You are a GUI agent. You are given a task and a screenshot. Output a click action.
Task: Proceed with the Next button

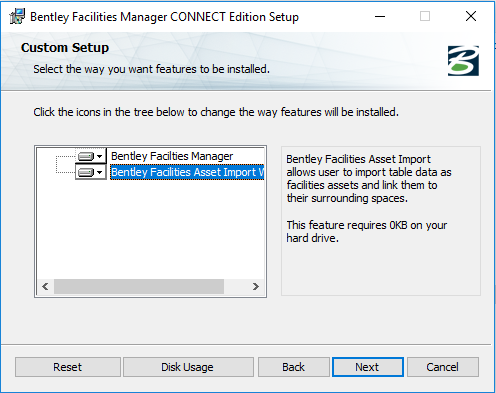[x=368, y=367]
